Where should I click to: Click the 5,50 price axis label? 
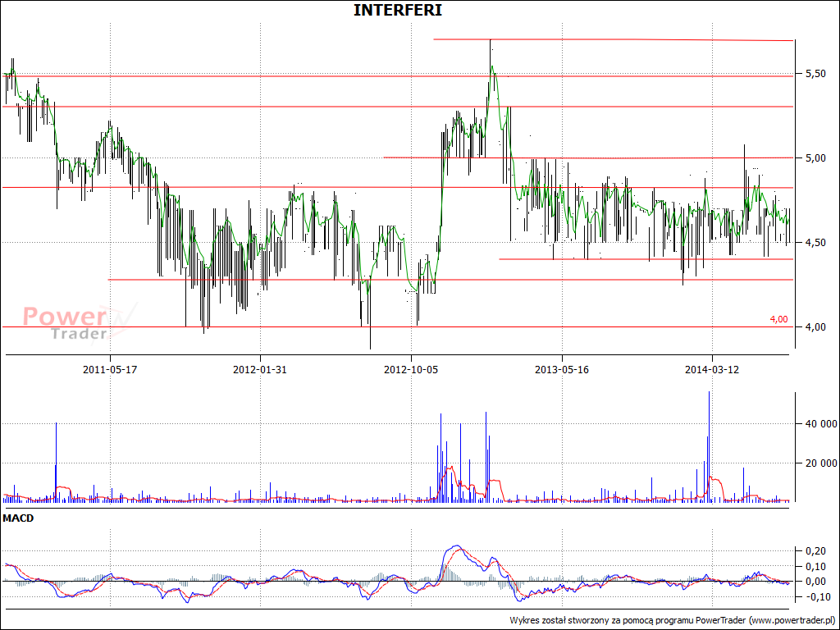815,74
